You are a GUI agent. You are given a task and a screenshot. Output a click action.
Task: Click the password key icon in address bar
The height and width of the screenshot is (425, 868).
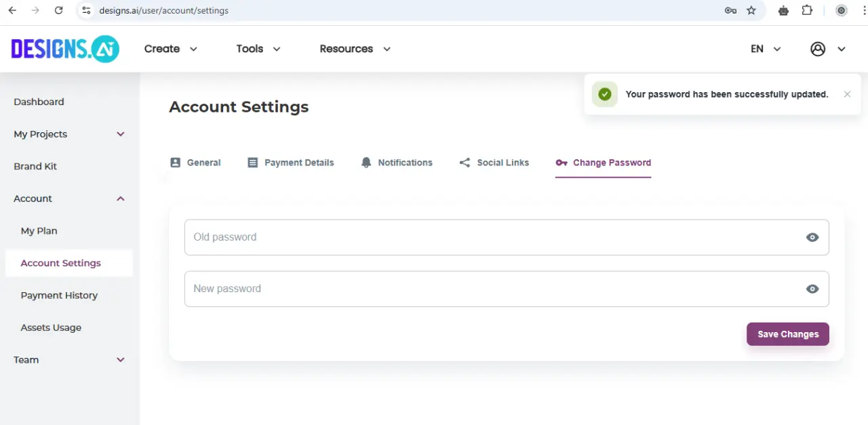pyautogui.click(x=730, y=10)
